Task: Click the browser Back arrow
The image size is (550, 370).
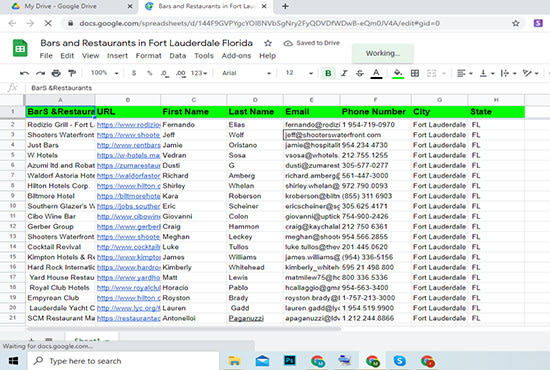Action: (12, 23)
